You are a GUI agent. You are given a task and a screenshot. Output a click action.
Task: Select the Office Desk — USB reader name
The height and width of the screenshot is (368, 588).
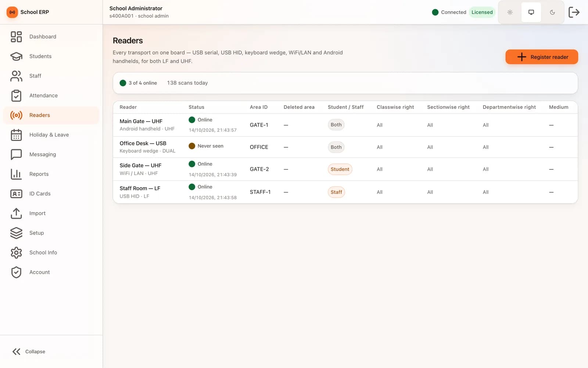(143, 144)
